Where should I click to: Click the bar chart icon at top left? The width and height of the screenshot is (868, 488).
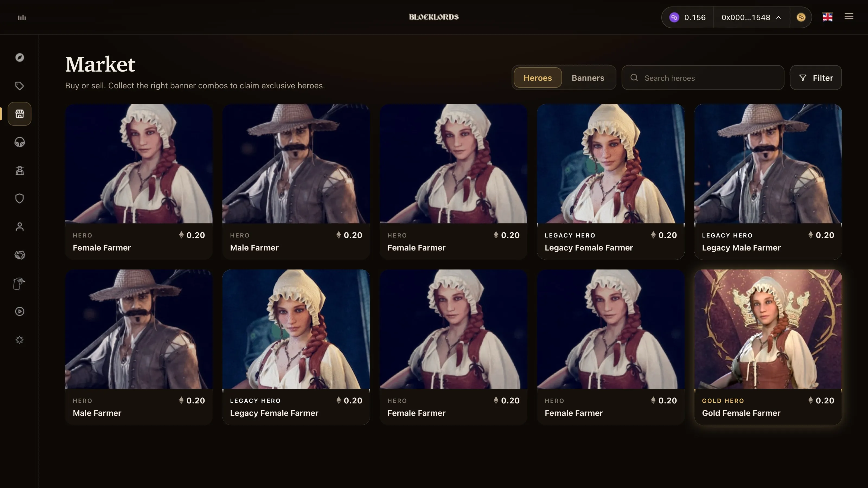coord(22,17)
